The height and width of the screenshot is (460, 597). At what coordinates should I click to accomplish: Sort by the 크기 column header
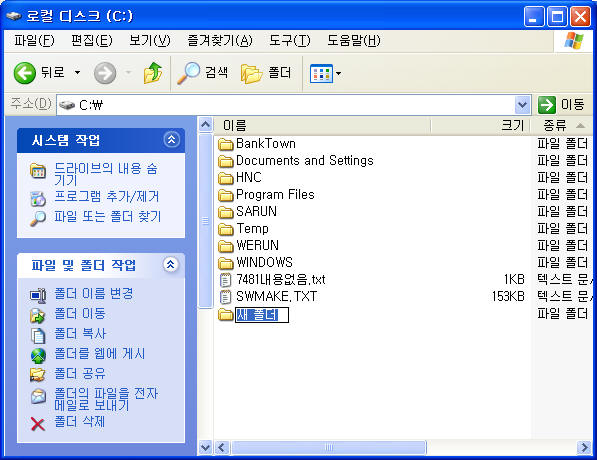480,125
